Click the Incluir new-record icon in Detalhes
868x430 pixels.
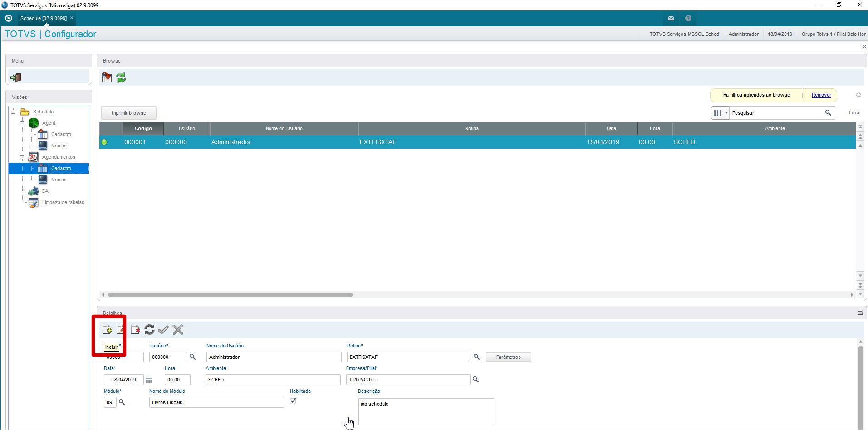(107, 330)
